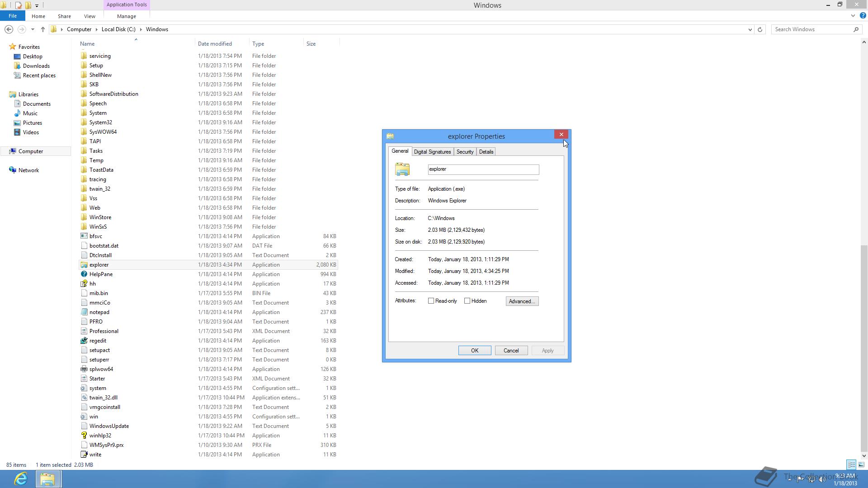Click the file name field in Properties
The image size is (868, 488).
tap(483, 169)
